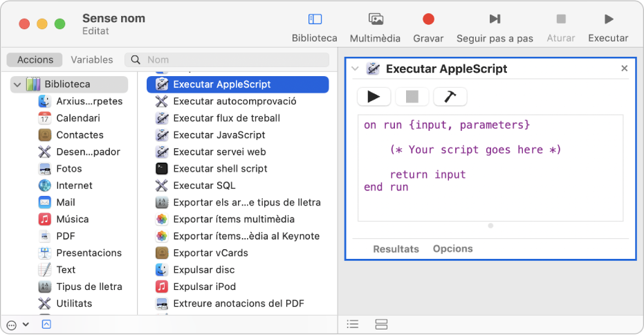Collapse the Executar AppleScript action
This screenshot has width=644, height=335.
coord(356,69)
